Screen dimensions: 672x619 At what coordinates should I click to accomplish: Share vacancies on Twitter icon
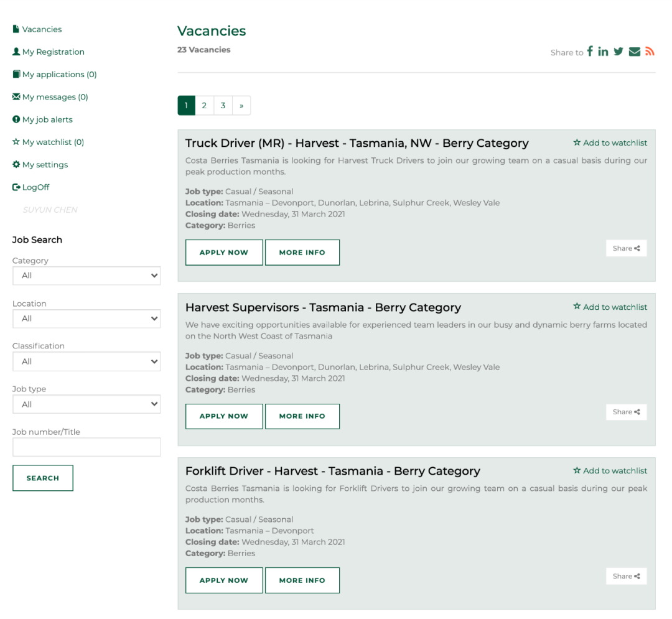click(618, 52)
